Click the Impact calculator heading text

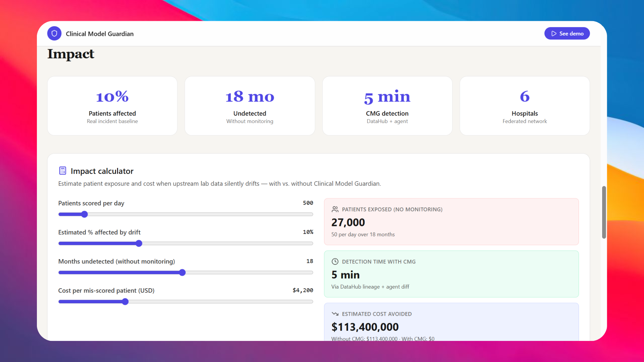pyautogui.click(x=102, y=171)
